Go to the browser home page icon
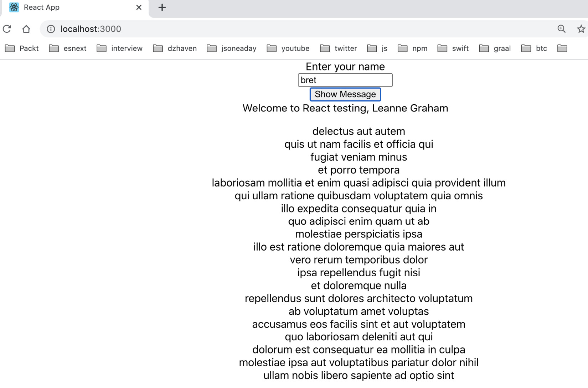588x388 pixels. tap(26, 29)
